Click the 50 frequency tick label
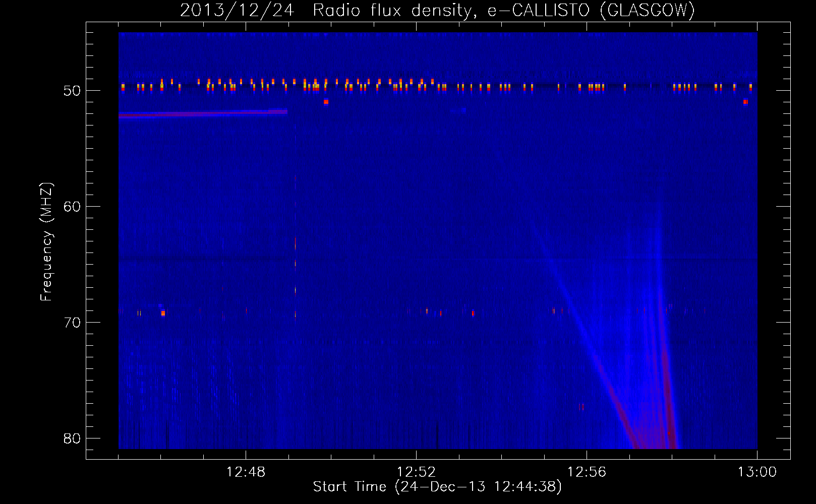The width and height of the screenshot is (816, 504). coord(72,91)
